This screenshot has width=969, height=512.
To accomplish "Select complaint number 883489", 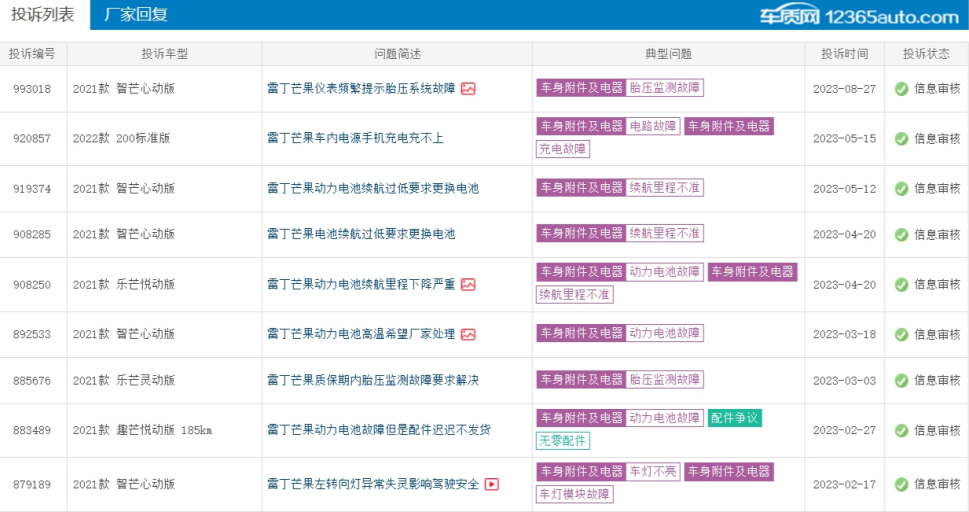I will click(32, 430).
